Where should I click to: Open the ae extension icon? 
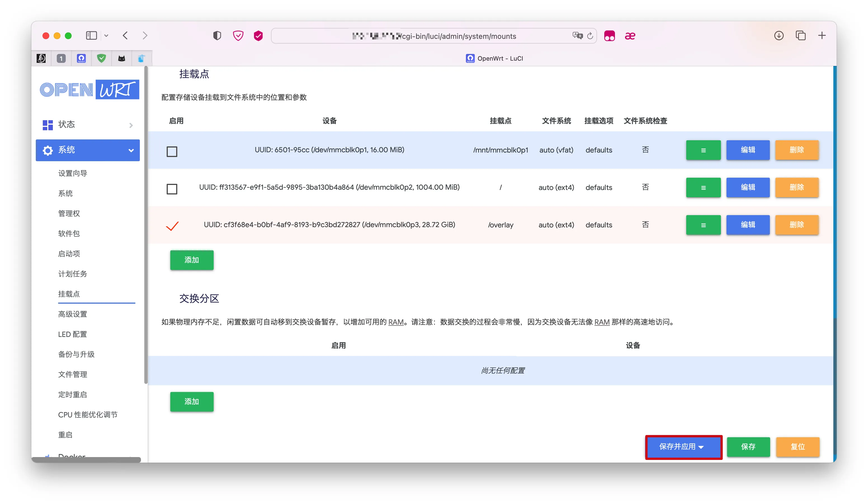(630, 36)
